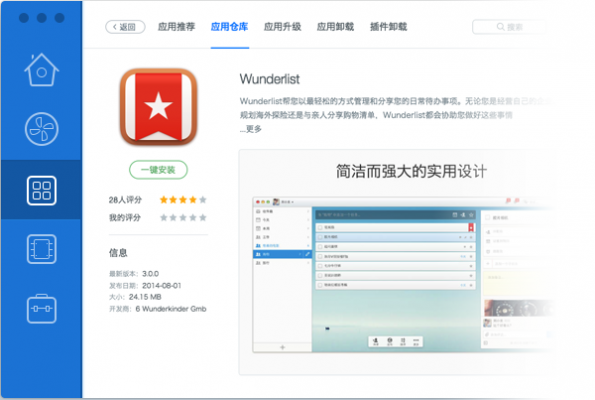Open the toolbox icon in sidebar

tap(41, 309)
